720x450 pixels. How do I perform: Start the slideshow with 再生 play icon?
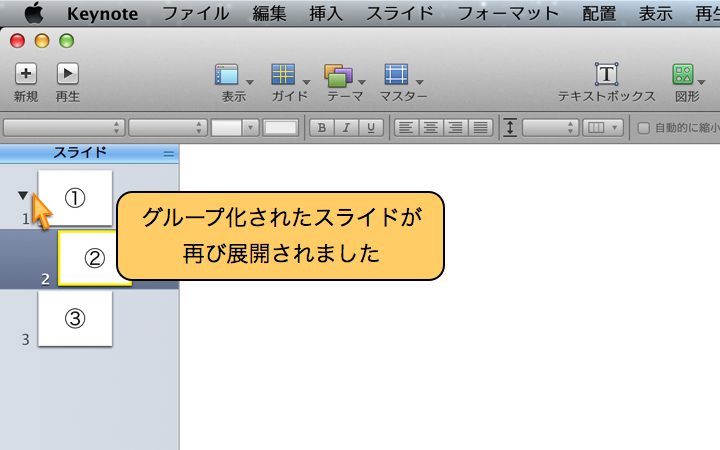pos(68,74)
